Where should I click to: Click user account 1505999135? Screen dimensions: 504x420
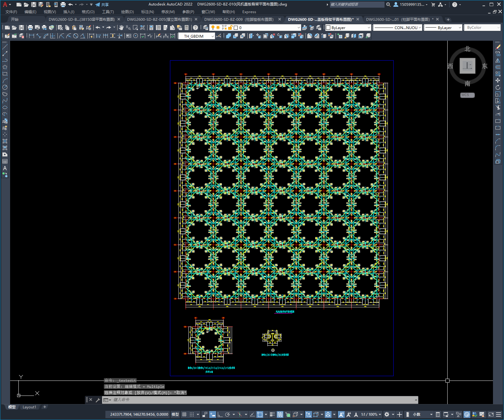point(410,5)
